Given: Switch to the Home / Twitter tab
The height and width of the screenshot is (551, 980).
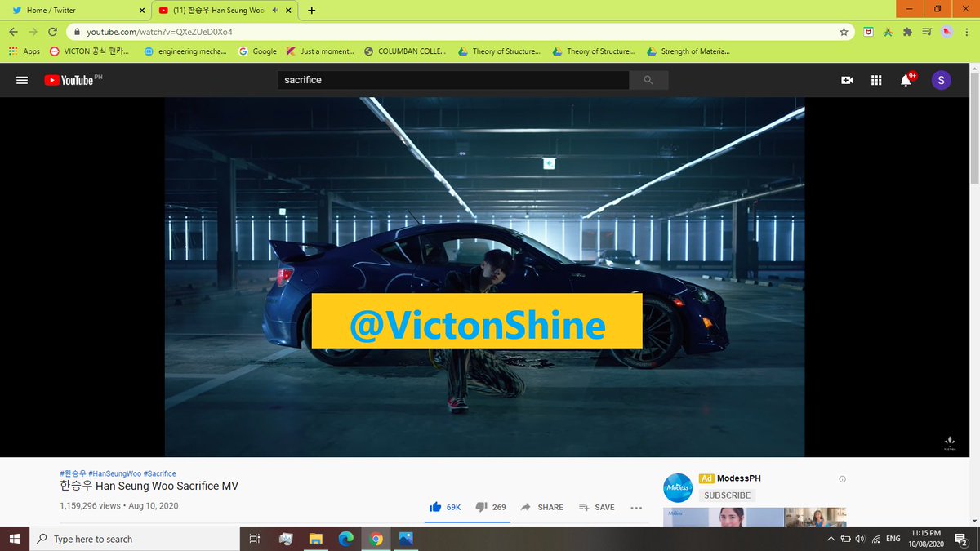Looking at the screenshot, I should tap(76, 11).
